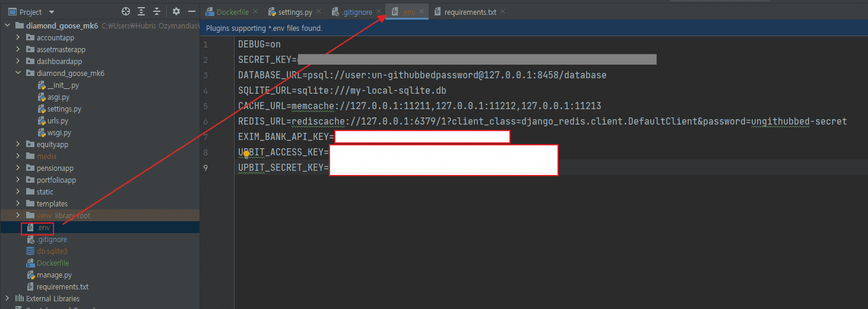Expand the accountapp folder
The width and height of the screenshot is (868, 309).
pos(18,37)
